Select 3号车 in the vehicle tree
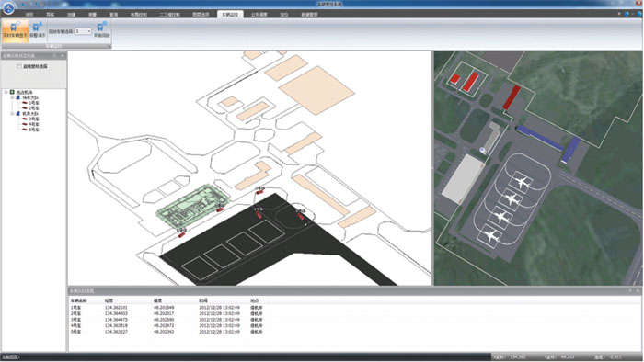Viewport: 644px width, 362px height. 34,119
